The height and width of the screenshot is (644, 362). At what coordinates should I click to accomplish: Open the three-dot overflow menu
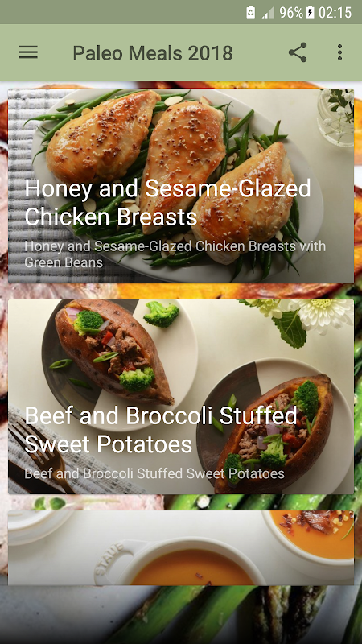[339, 52]
